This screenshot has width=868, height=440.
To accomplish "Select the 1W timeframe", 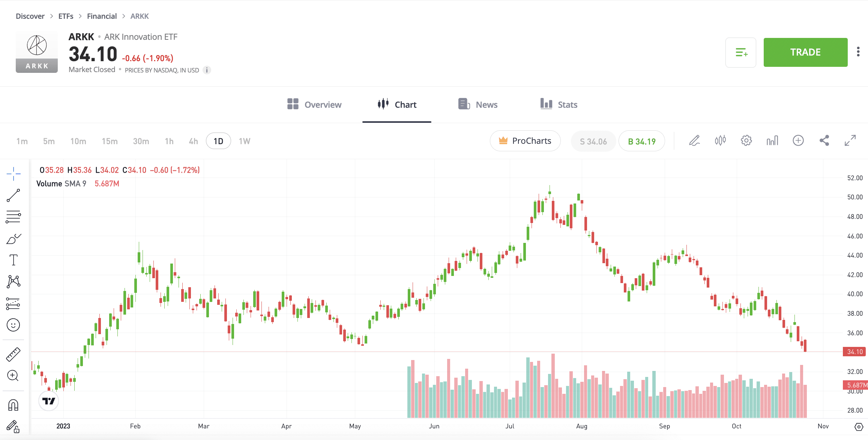I will pyautogui.click(x=245, y=141).
